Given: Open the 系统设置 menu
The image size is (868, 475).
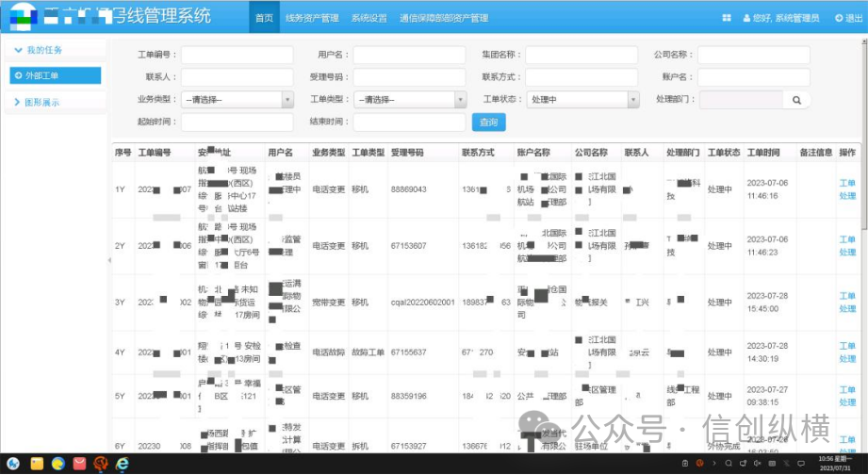Looking at the screenshot, I should (x=368, y=18).
